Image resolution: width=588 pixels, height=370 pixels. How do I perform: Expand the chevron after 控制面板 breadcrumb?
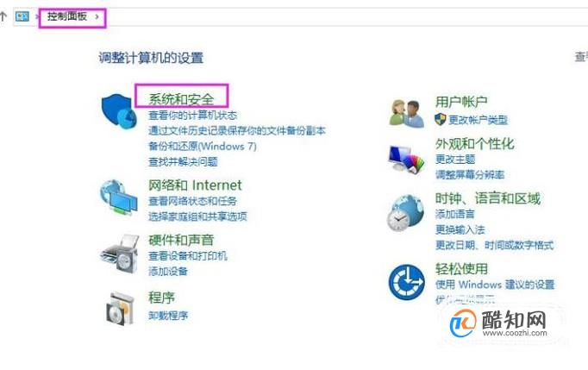pyautogui.click(x=97, y=16)
